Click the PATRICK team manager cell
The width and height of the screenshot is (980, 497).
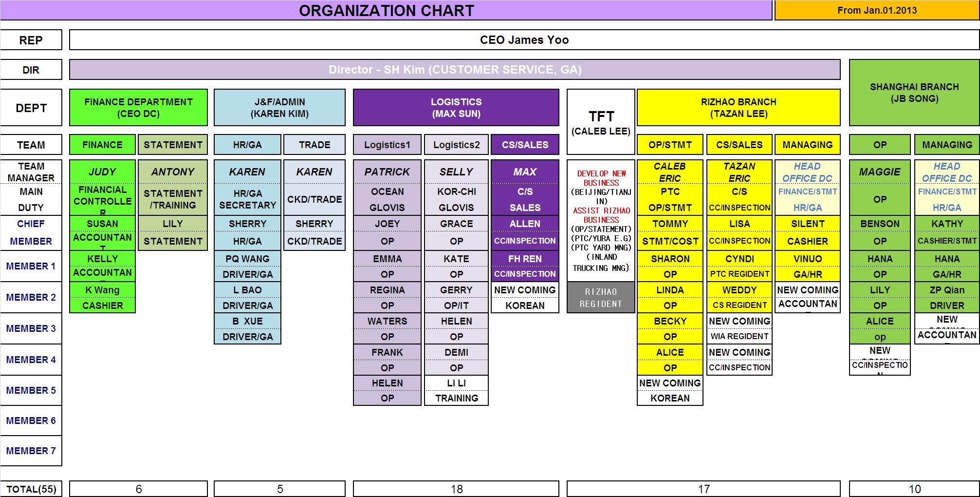pos(387,172)
